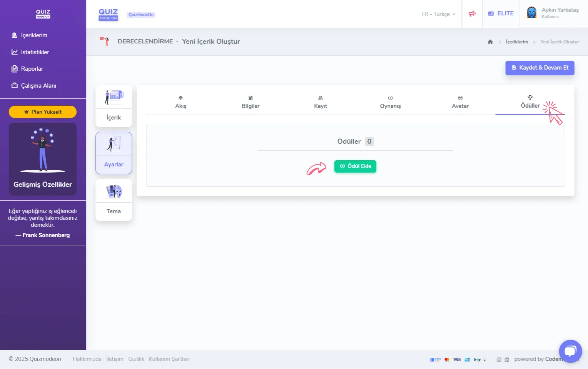Click the Plan Yükselt button
The image size is (588, 369).
pyautogui.click(x=43, y=112)
